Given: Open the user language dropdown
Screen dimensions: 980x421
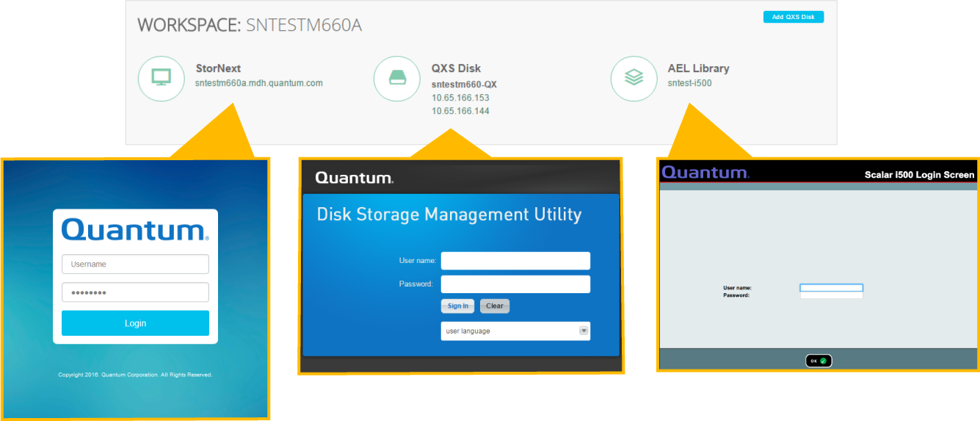Looking at the screenshot, I should 515,331.
